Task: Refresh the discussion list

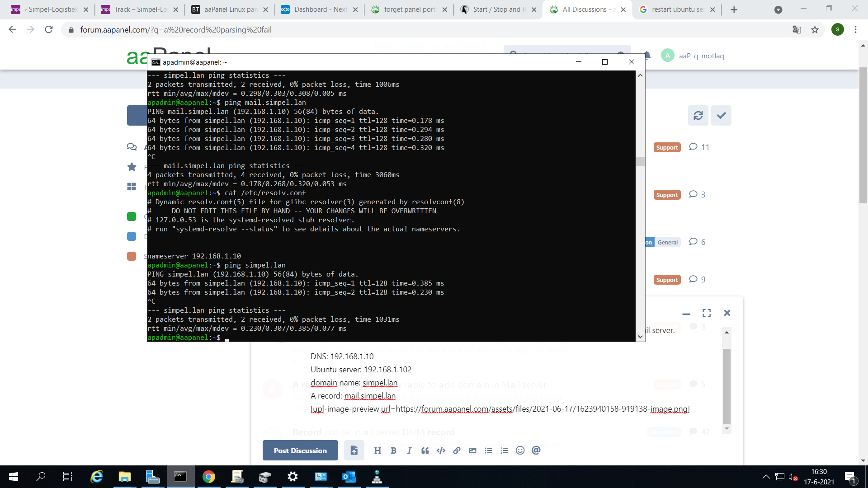Action: (x=698, y=116)
